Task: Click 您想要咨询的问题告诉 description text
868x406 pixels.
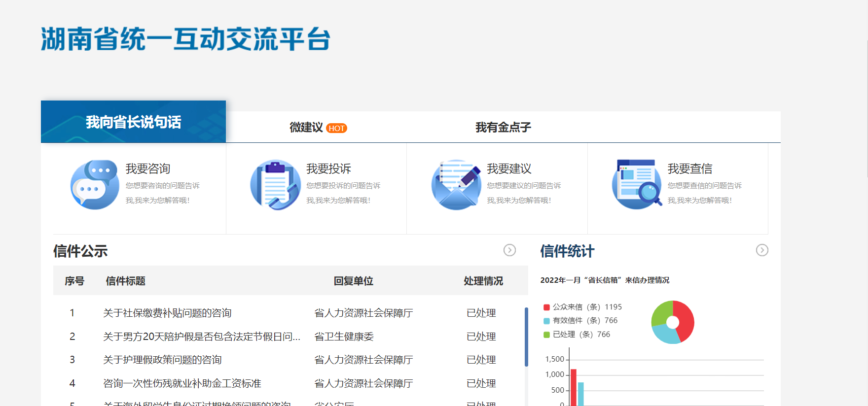Action: point(162,185)
